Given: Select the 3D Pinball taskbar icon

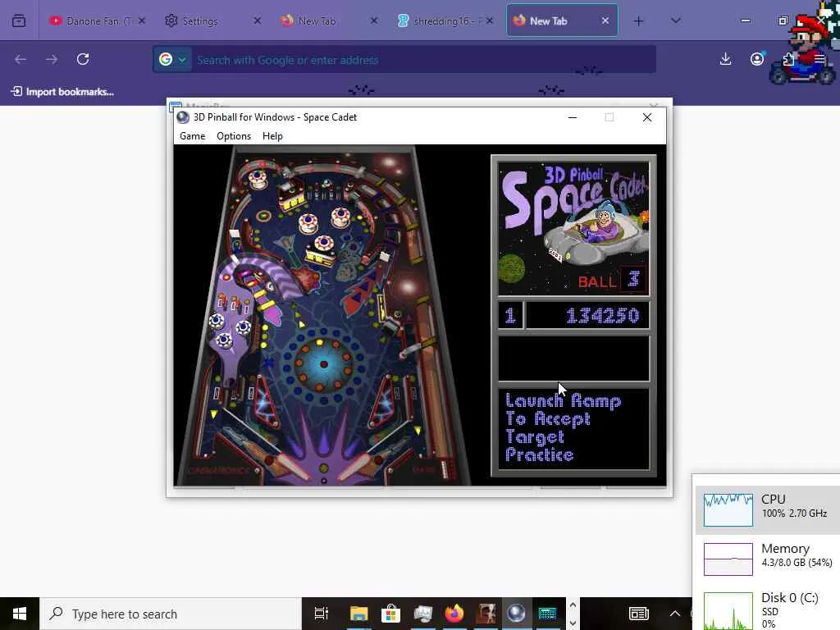Looking at the screenshot, I should [x=517, y=614].
